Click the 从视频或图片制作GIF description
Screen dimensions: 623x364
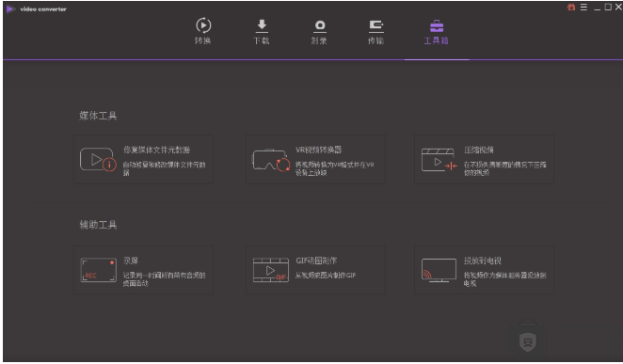point(326,275)
